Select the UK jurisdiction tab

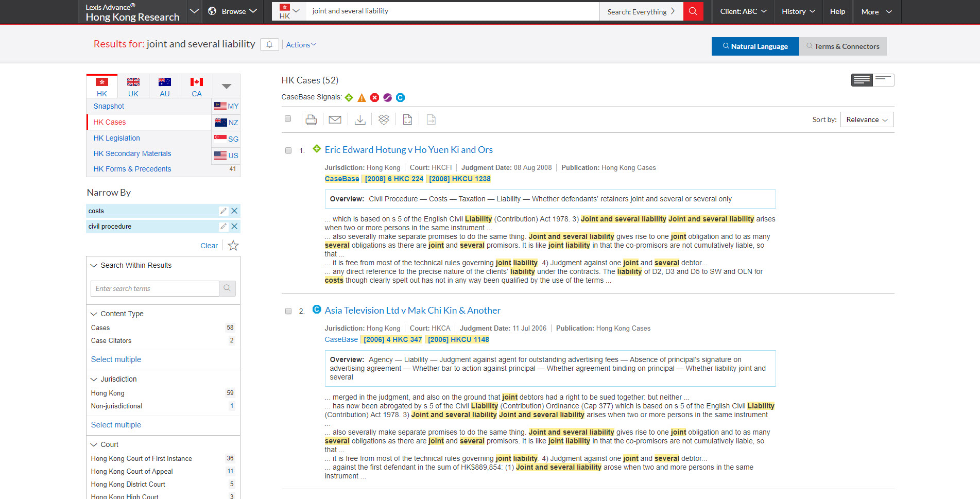click(133, 86)
